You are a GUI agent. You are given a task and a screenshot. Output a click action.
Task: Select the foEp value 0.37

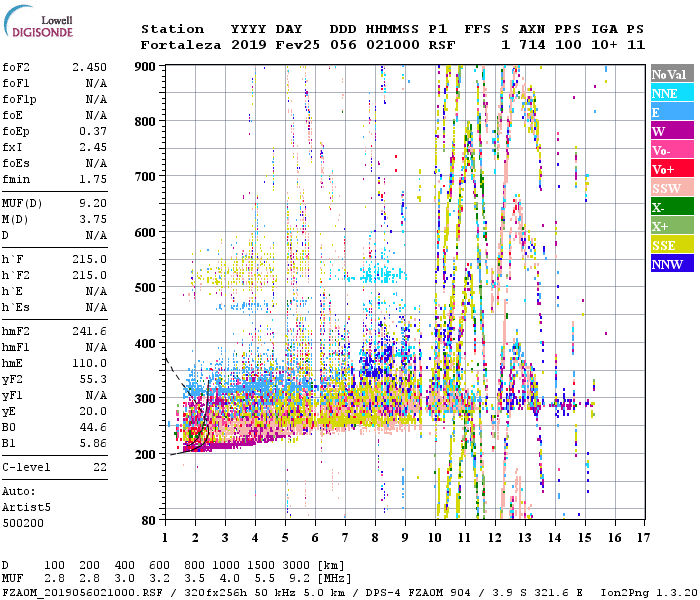[x=93, y=131]
